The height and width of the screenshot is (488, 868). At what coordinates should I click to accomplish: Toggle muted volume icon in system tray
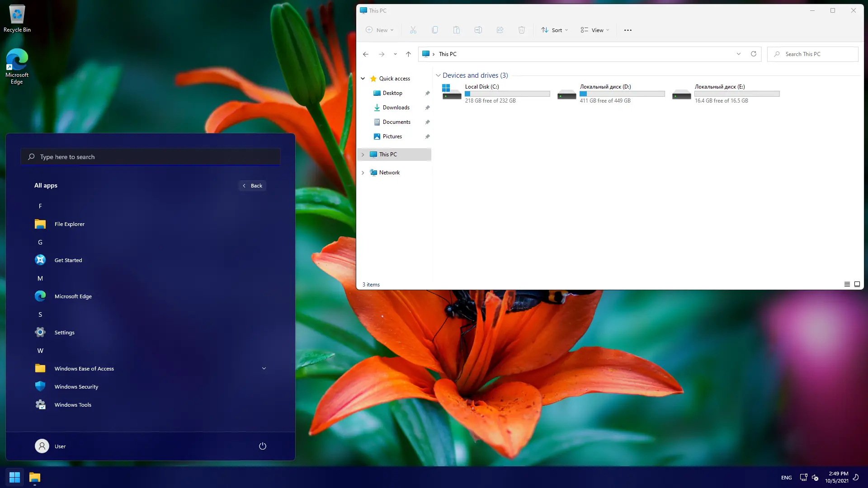click(815, 478)
